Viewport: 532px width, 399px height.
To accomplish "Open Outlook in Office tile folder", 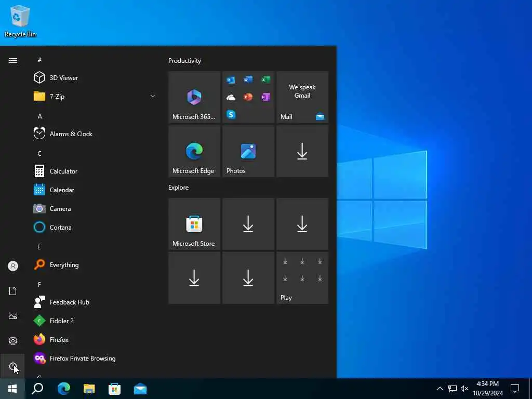I will (x=231, y=79).
